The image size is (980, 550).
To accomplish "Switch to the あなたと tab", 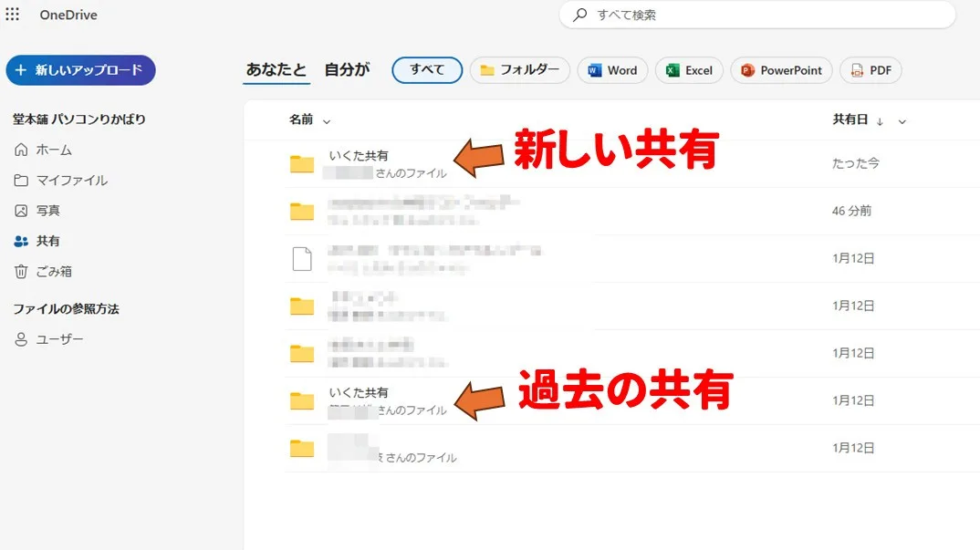I will 276,68.
